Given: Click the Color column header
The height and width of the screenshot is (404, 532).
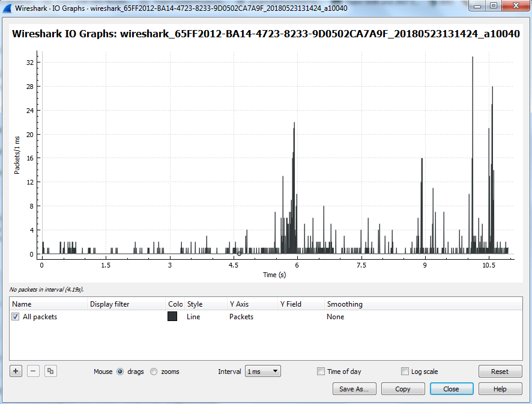Looking at the screenshot, I should pyautogui.click(x=175, y=304).
